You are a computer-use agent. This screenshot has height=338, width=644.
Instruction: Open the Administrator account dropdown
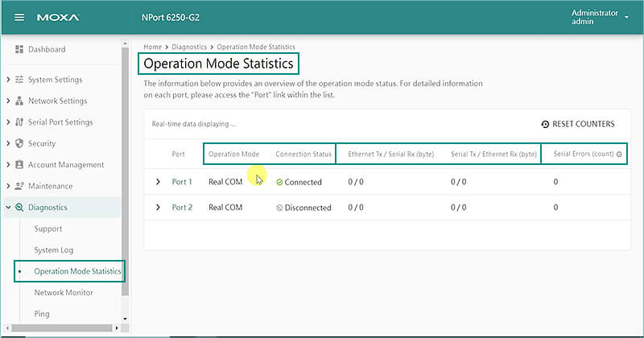coord(625,18)
